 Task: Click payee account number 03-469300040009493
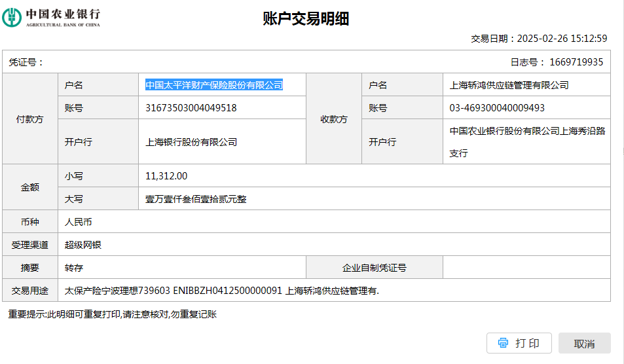[x=497, y=108]
